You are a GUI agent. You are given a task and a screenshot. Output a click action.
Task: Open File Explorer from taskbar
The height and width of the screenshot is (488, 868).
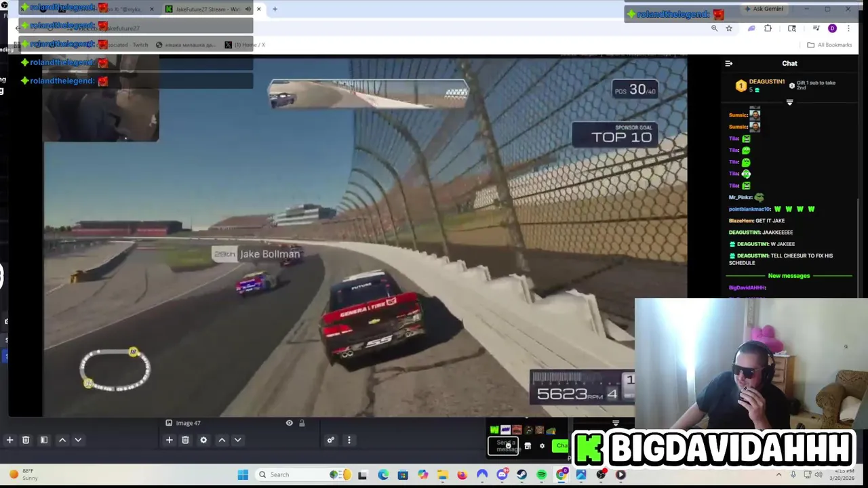tap(443, 474)
